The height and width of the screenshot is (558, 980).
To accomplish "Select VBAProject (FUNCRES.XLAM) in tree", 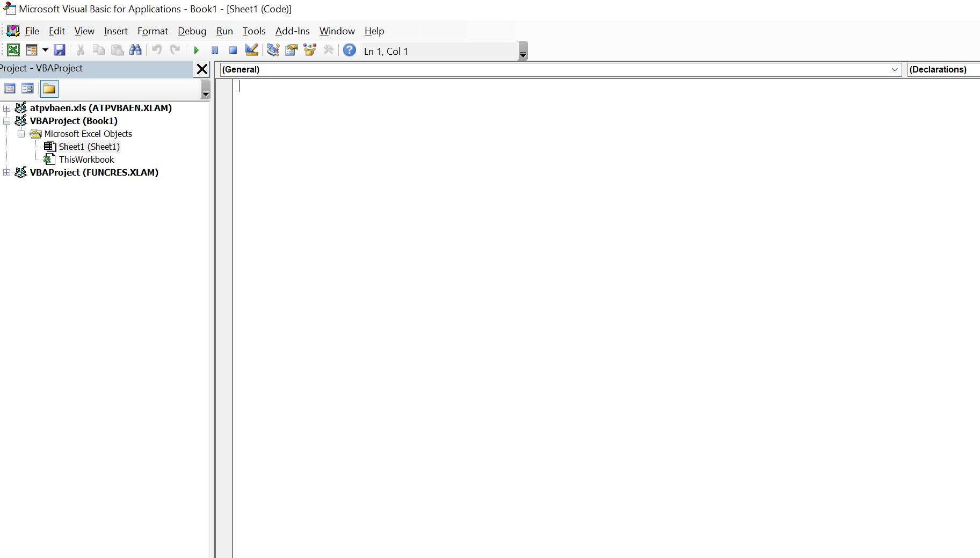I will [x=94, y=172].
